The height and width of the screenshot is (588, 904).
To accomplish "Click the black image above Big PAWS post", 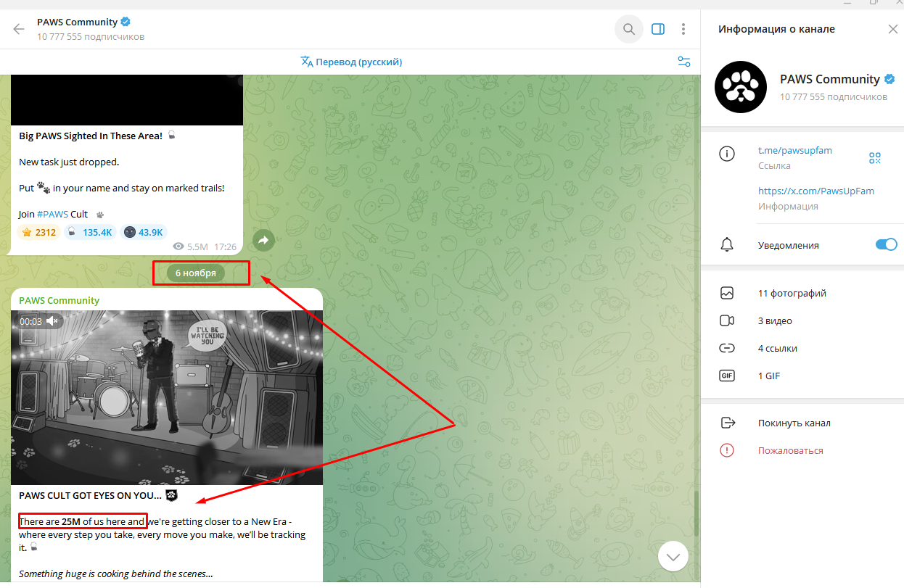I will (127, 99).
